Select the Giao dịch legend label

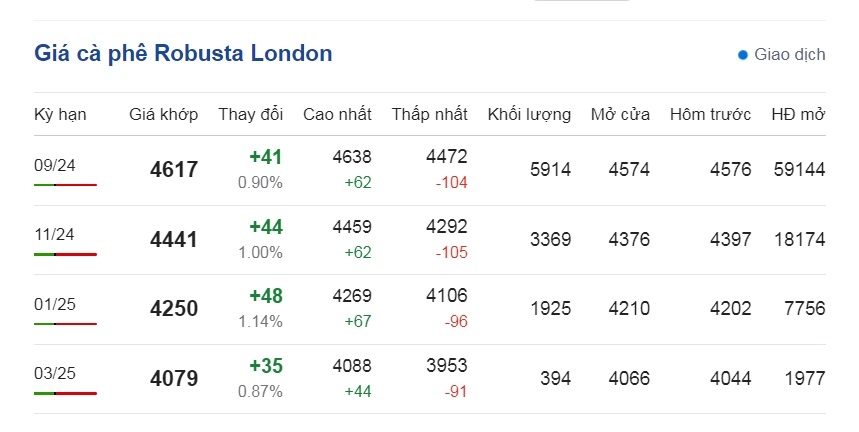click(789, 54)
